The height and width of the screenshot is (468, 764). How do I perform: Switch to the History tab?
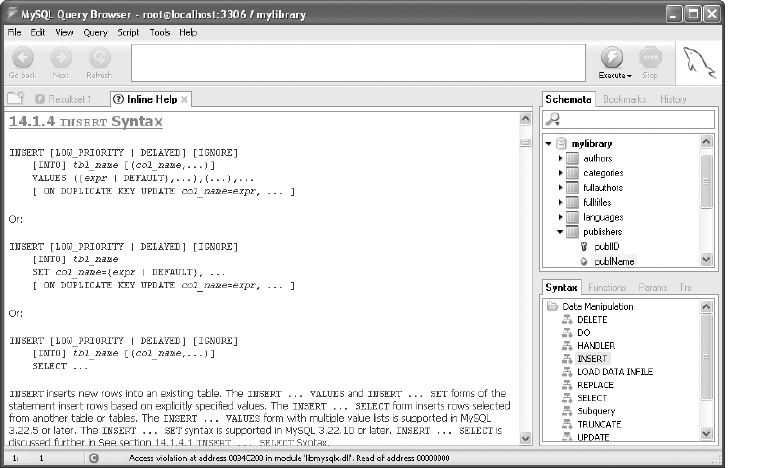pos(673,99)
